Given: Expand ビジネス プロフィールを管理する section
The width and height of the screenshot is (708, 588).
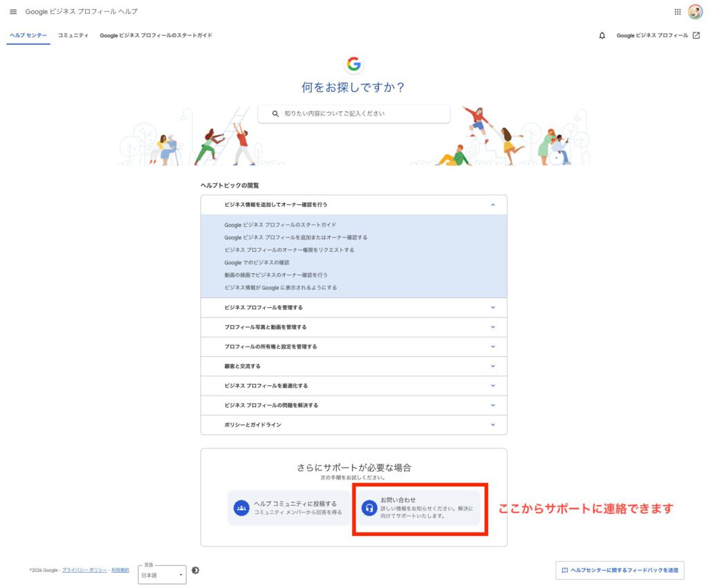Looking at the screenshot, I should [x=492, y=307].
